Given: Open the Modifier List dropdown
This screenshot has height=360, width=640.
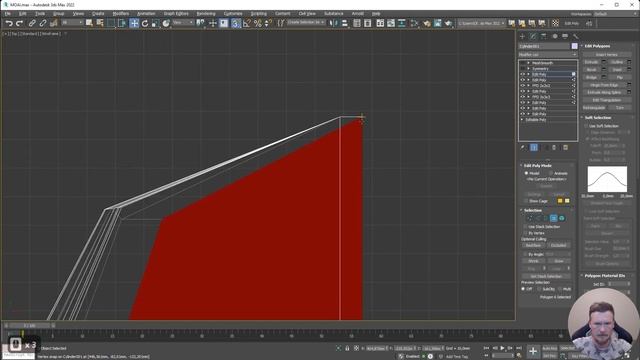Looking at the screenshot, I should (548, 55).
